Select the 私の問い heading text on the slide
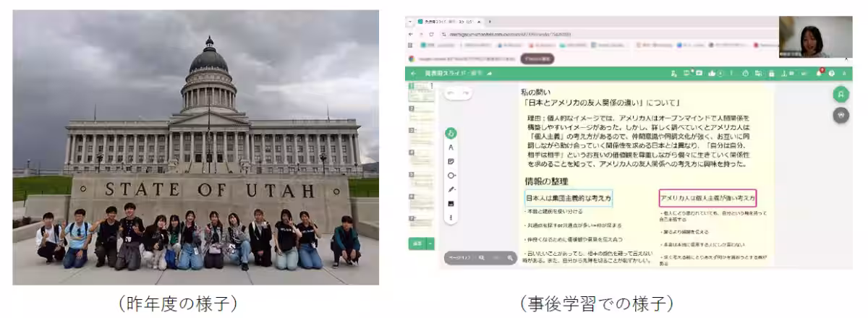 coord(535,93)
